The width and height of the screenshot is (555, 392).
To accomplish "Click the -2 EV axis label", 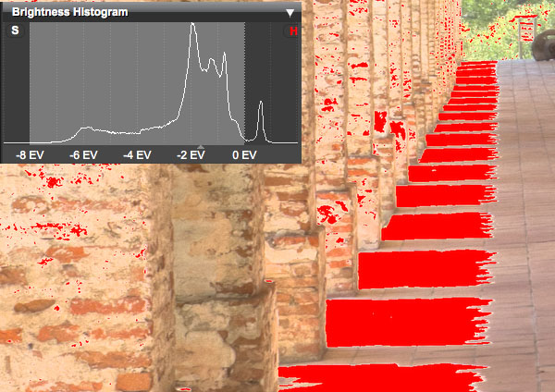I will click(x=191, y=155).
